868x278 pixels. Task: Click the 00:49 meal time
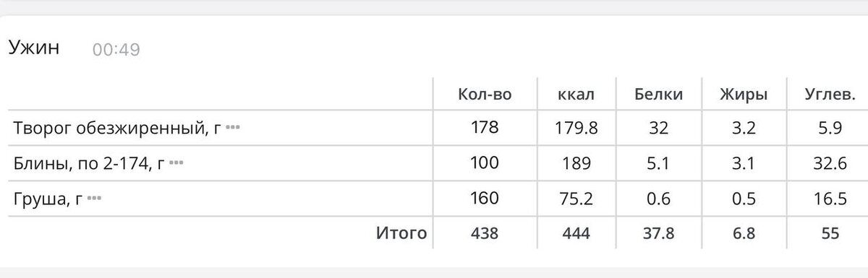click(116, 50)
